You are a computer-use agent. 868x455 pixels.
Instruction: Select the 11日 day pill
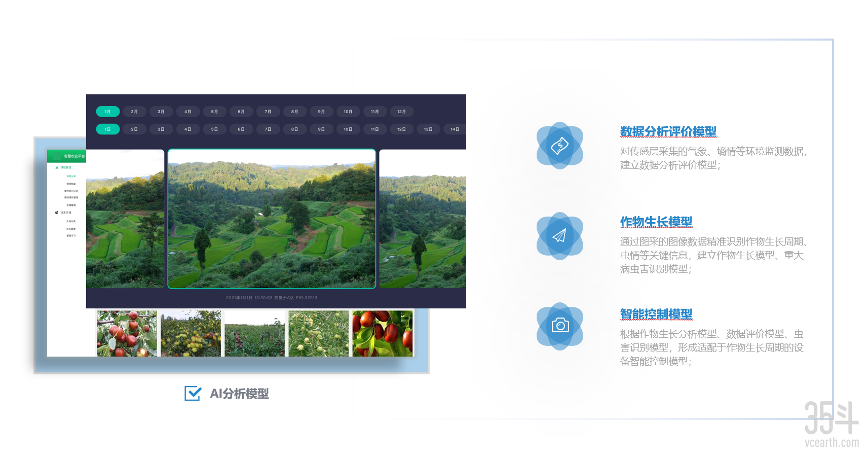click(375, 129)
